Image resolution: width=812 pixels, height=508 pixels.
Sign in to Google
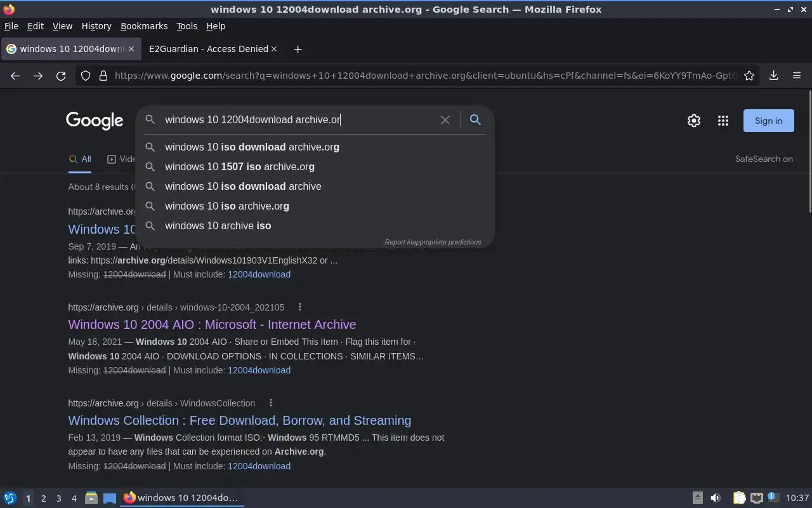point(768,121)
